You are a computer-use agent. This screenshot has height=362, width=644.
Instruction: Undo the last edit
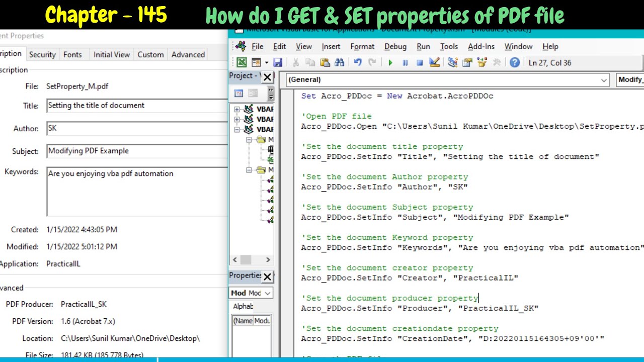click(x=358, y=62)
